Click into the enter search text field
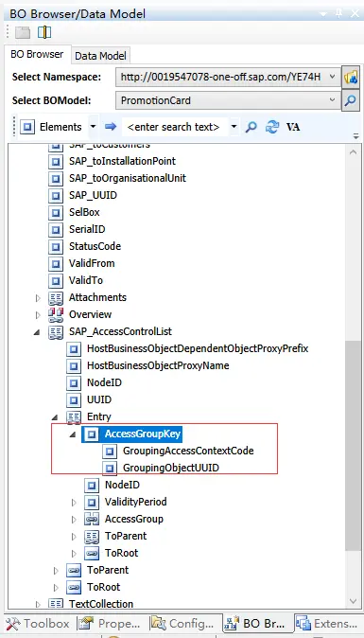The width and height of the screenshot is (364, 638). 174,127
